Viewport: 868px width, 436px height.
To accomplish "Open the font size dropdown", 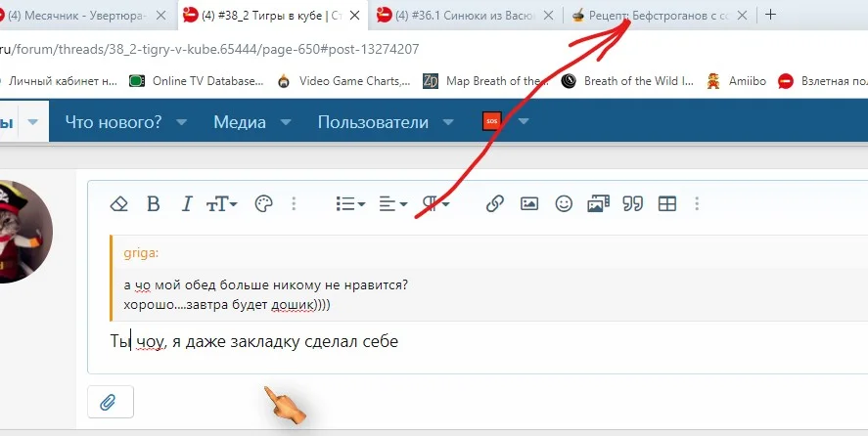I will [221, 204].
